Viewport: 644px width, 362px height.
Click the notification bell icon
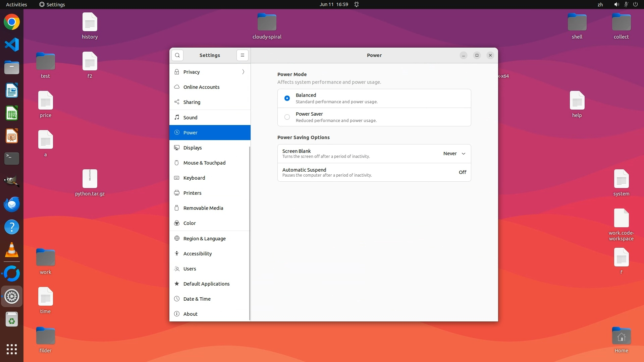point(357,4)
